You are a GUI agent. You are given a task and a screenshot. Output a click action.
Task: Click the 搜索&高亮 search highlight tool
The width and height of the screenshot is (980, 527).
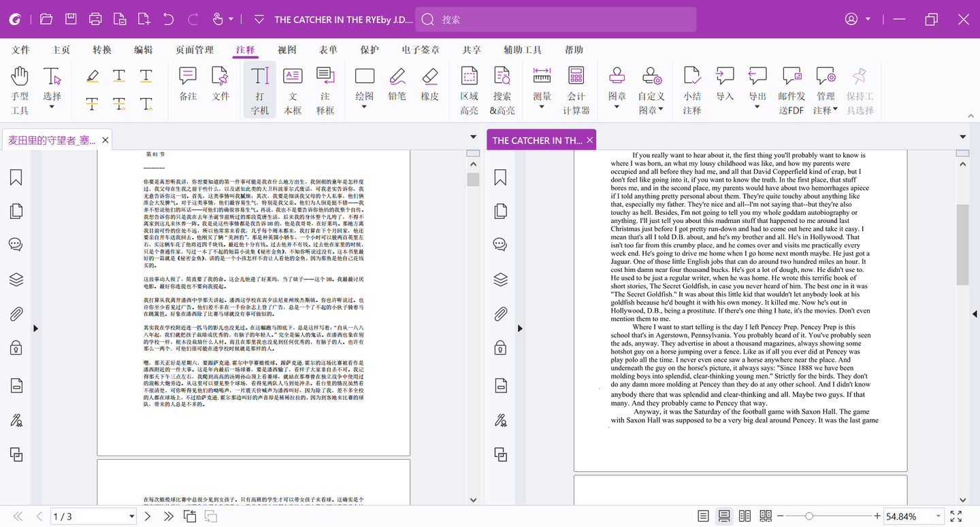click(502, 91)
